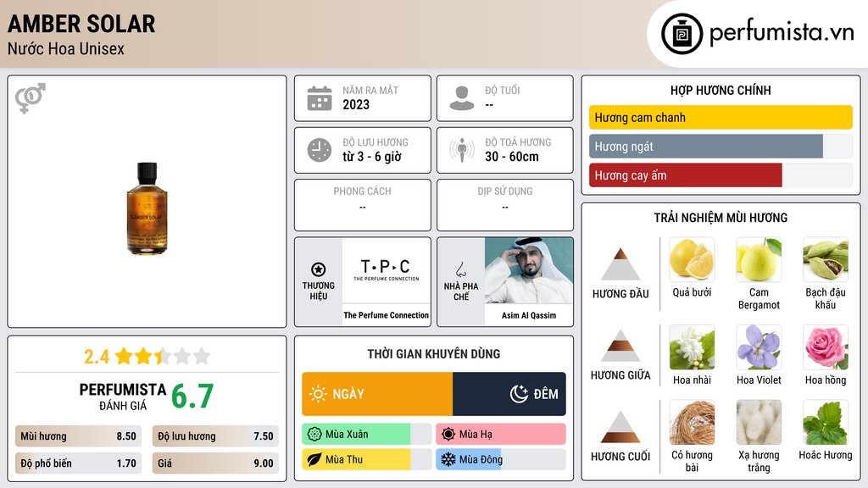Screen dimensions: 868x488
Task: Click the HỢP HƯƠNG CHÍNH heading
Action: (721, 90)
